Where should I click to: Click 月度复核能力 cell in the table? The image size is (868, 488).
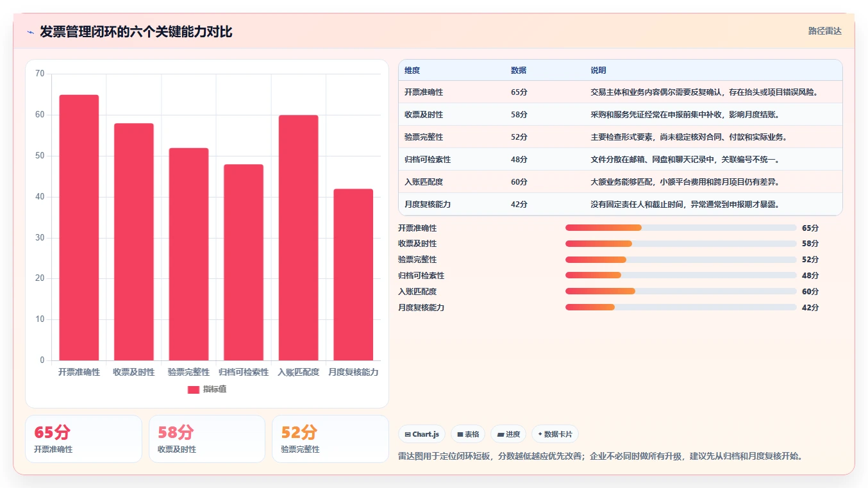pyautogui.click(x=428, y=205)
